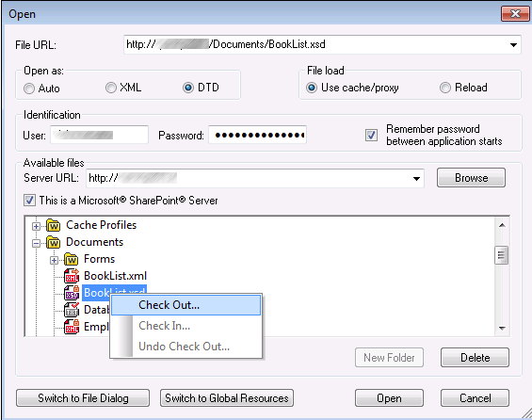Viewport: 532px width, 420px height.
Task: Toggle Remember password between application starts
Action: point(371,135)
